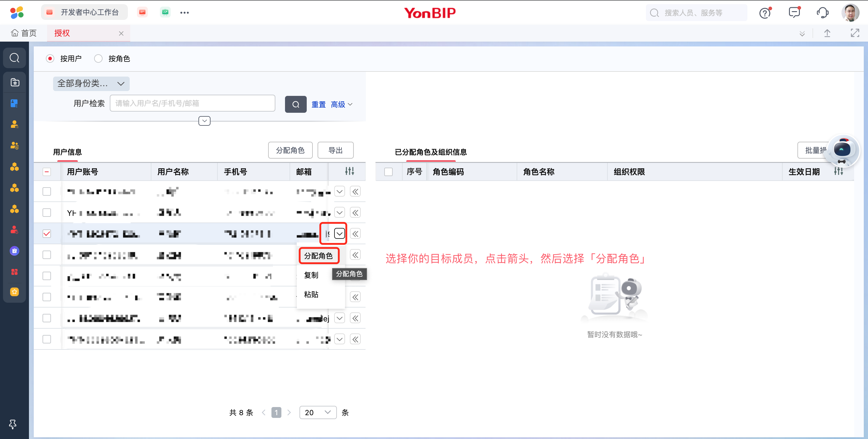Click the dark search button beside user search
The width and height of the screenshot is (868, 439).
[296, 104]
